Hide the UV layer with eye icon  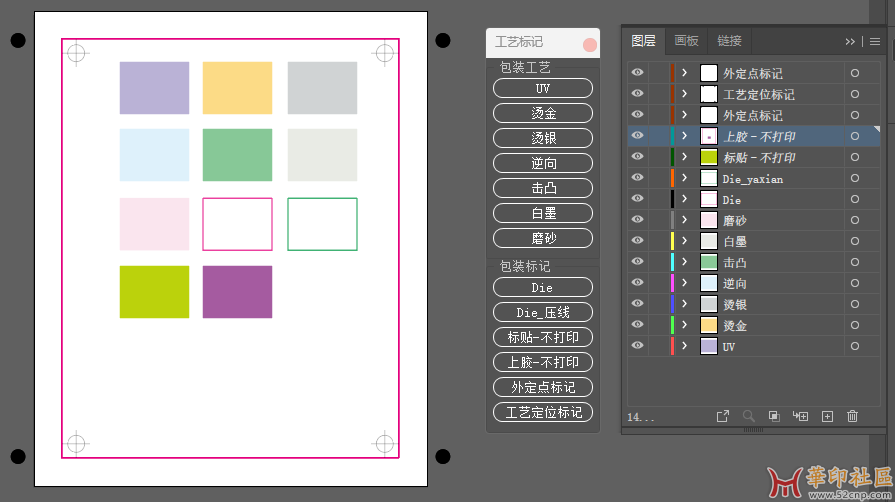[637, 346]
